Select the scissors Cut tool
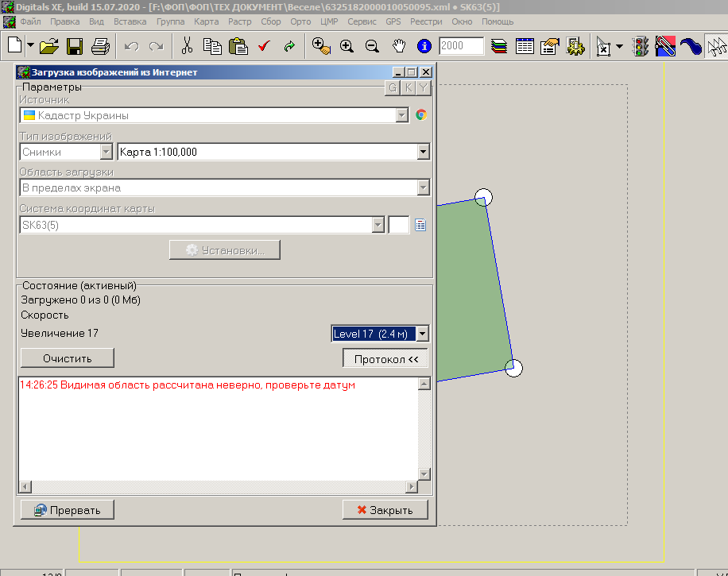The width and height of the screenshot is (728, 576). click(187, 46)
